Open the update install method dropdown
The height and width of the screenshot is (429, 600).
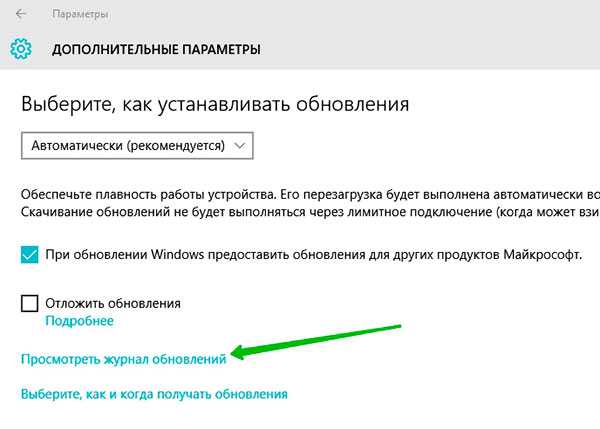[137, 145]
